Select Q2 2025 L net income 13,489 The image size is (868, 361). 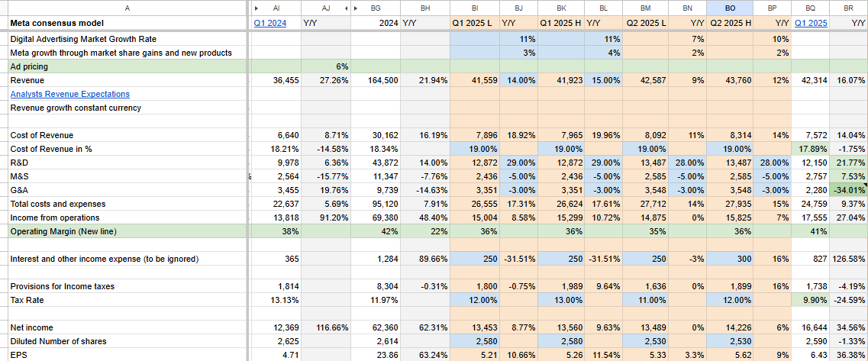[x=645, y=327]
